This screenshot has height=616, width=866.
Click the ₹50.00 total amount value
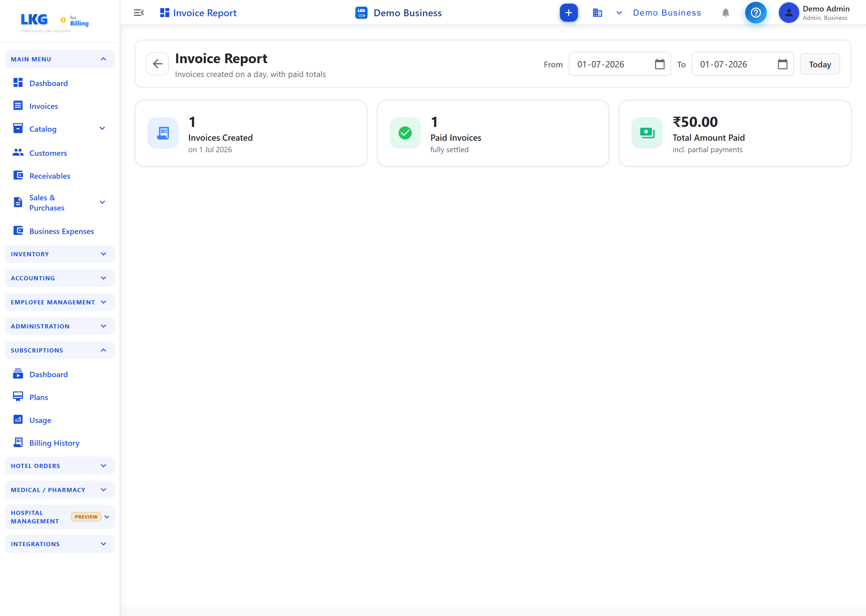point(695,122)
